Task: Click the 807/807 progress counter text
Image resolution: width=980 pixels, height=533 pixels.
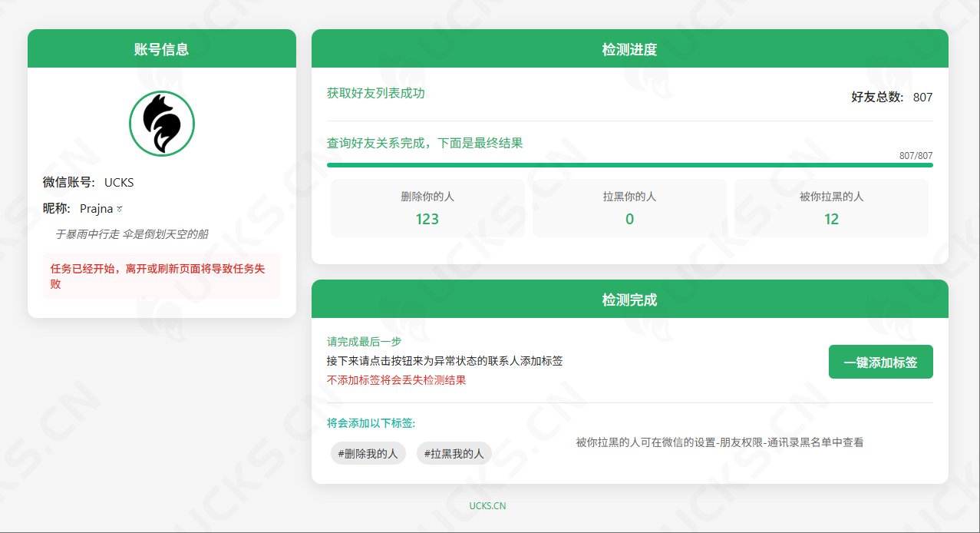Action: pyautogui.click(x=916, y=156)
